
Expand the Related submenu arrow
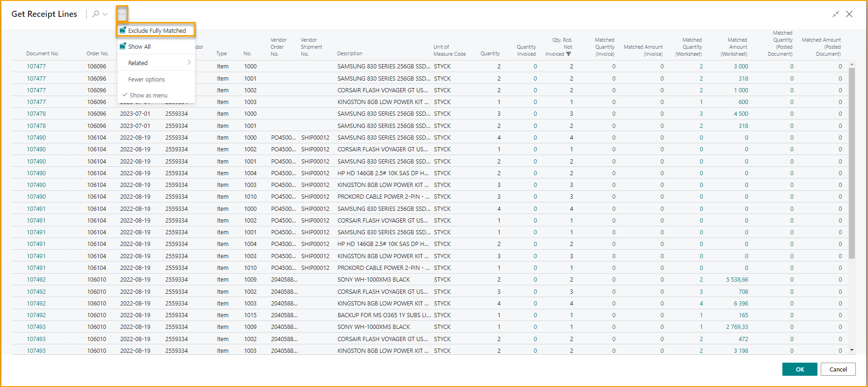click(189, 62)
